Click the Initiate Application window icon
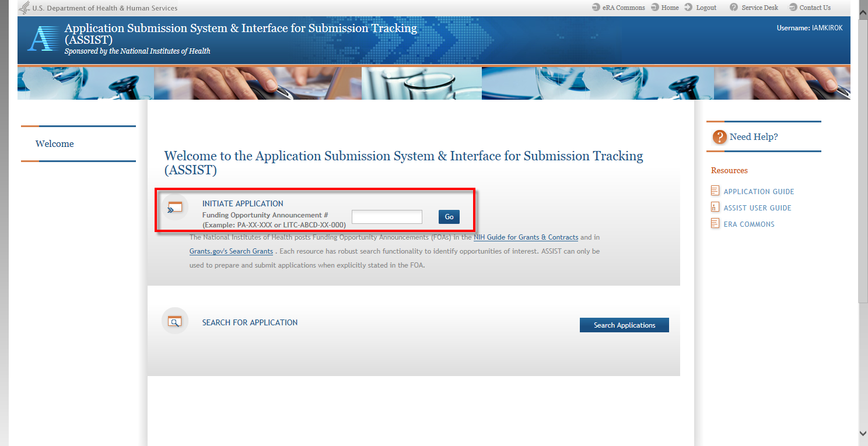The image size is (868, 446). pyautogui.click(x=175, y=207)
